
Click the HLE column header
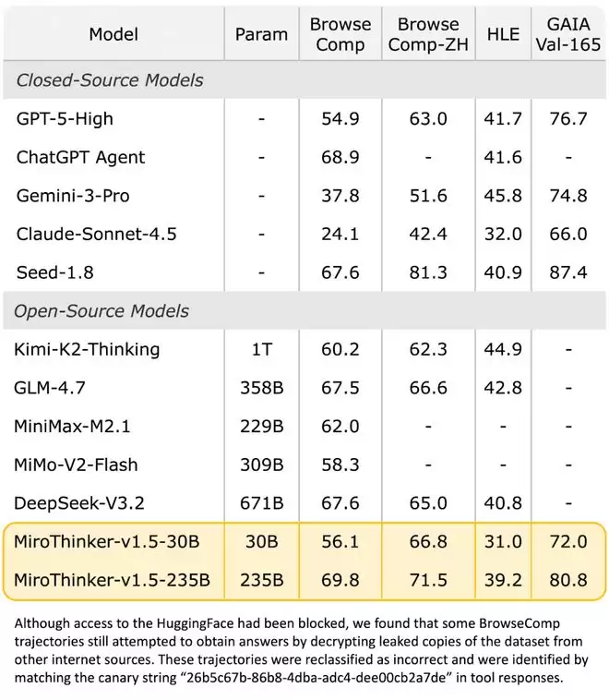click(502, 34)
